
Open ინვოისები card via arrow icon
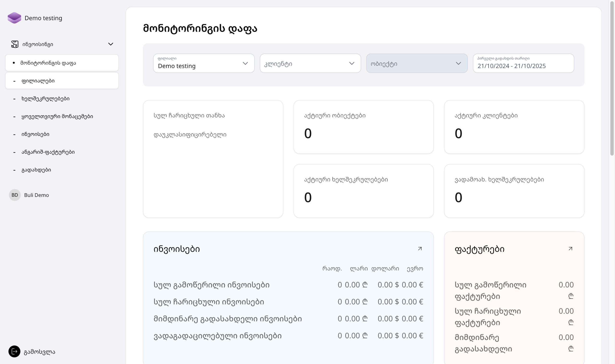click(x=420, y=249)
